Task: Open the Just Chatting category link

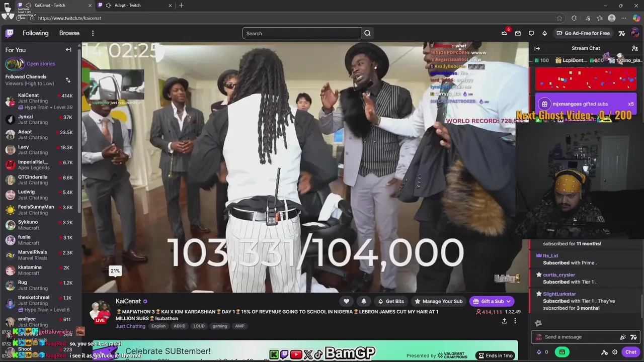Action: (130, 326)
